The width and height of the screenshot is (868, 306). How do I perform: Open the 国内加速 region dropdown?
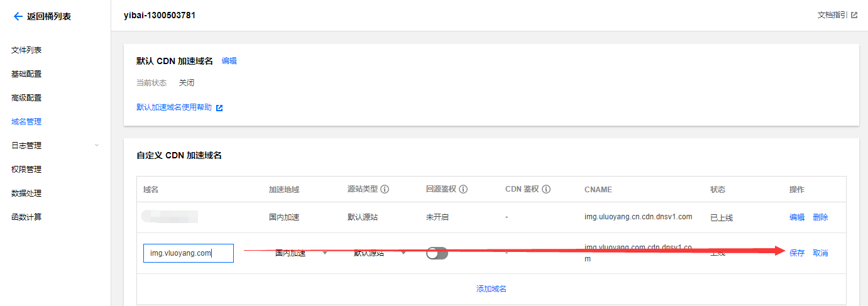coord(302,253)
